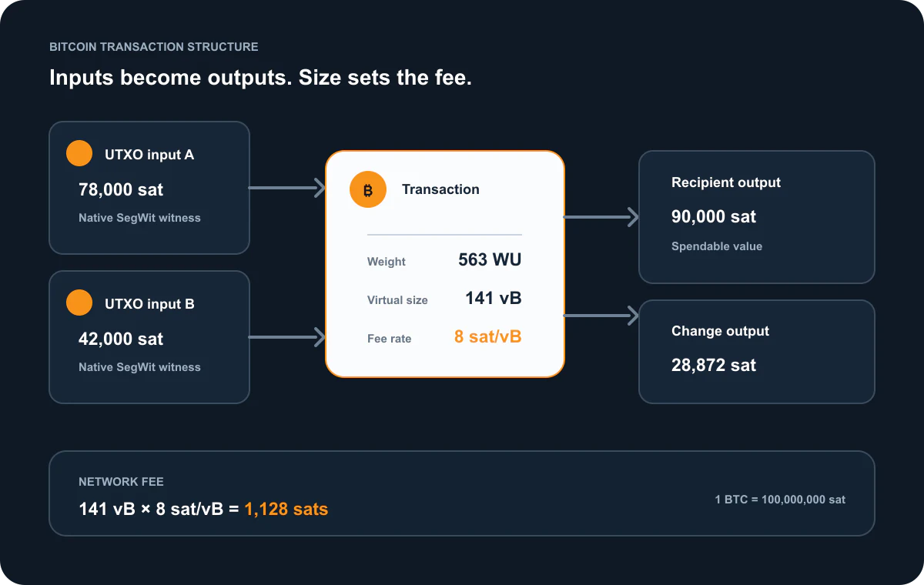Click the orange circle icon beside UTXO input A
This screenshot has width=924, height=585.
[79, 154]
